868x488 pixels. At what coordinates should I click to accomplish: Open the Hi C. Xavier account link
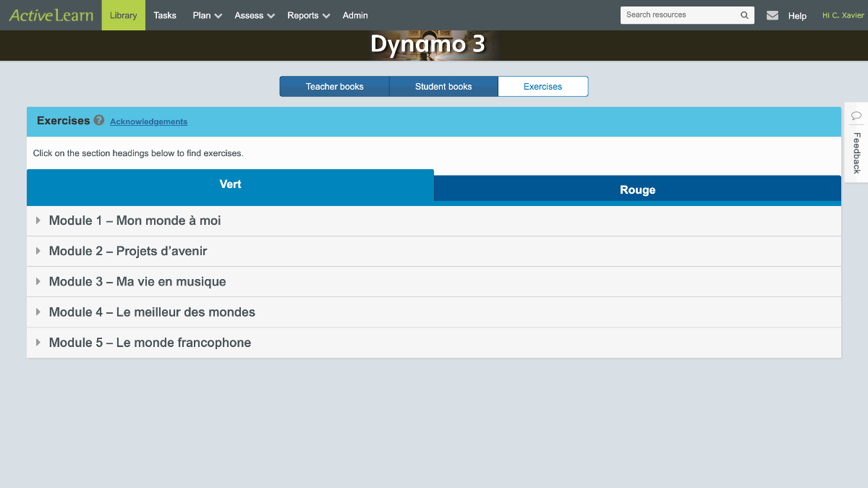tap(843, 15)
